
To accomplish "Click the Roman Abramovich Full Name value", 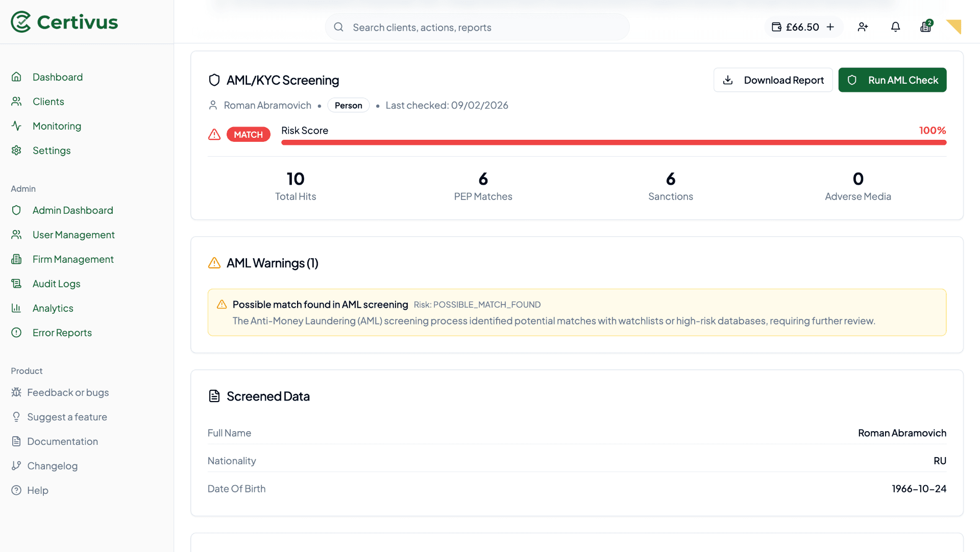I will 902,433.
